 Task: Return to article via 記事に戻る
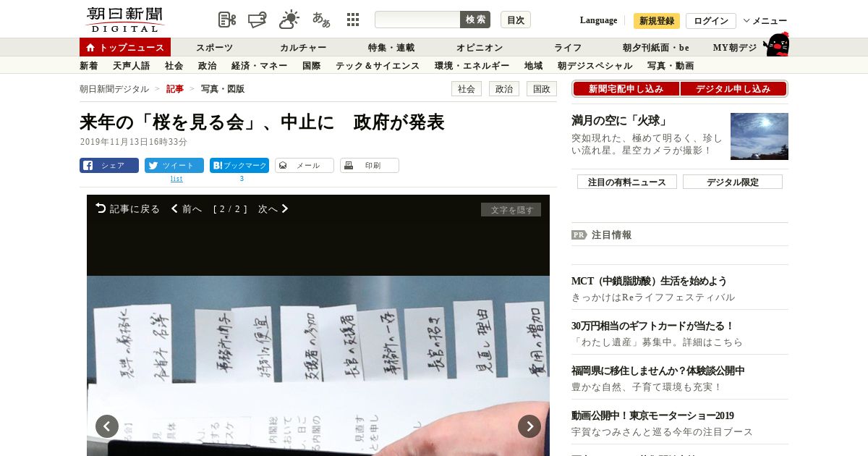[x=128, y=208]
